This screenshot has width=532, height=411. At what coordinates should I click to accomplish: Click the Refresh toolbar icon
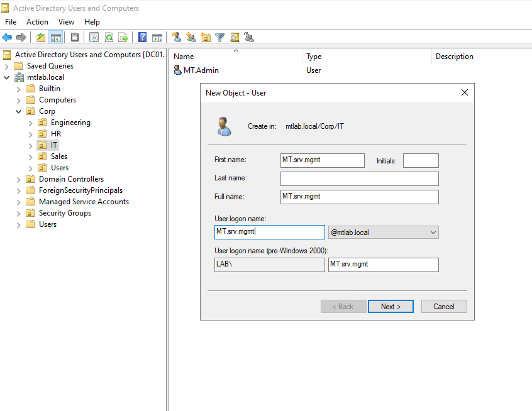point(109,37)
